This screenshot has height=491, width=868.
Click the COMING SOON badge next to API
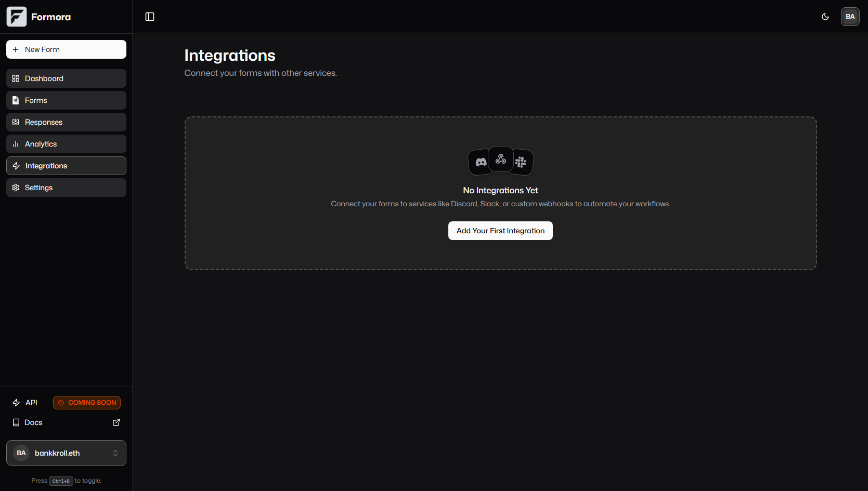click(86, 402)
